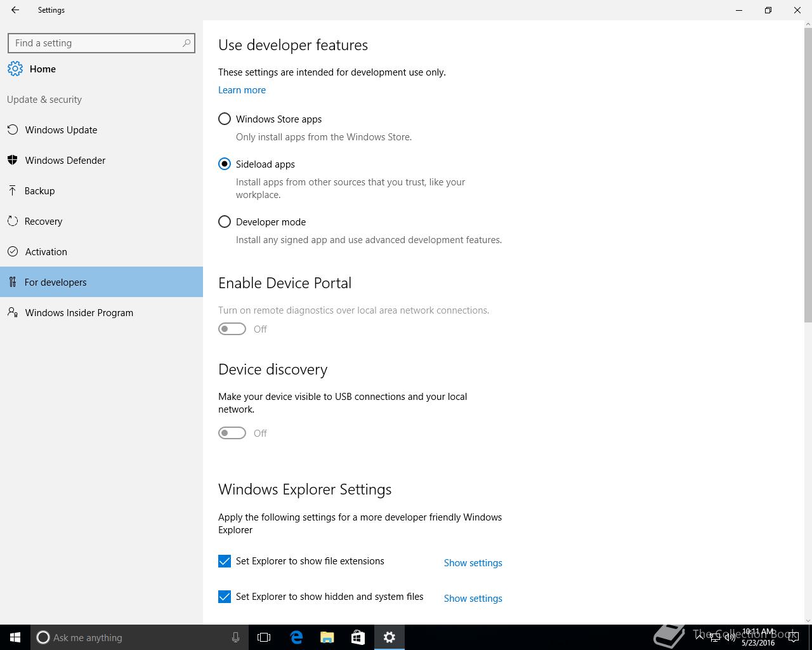
Task: Click the Windows Defender shield icon
Action: point(13,160)
